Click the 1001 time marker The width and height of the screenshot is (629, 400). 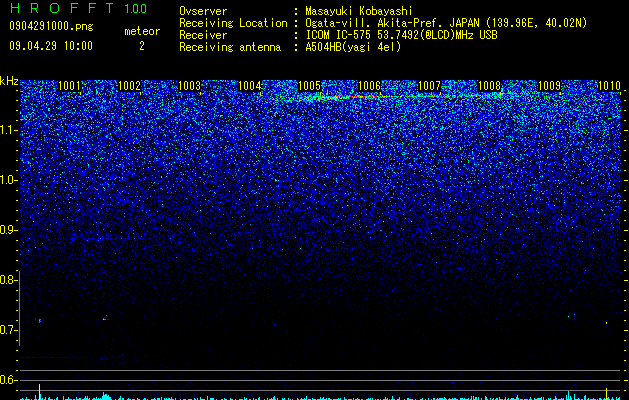tap(69, 86)
